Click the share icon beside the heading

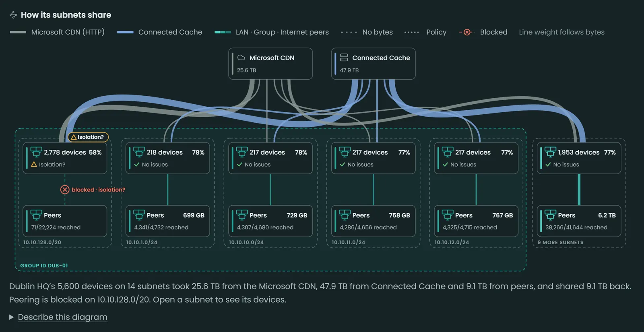pos(13,15)
